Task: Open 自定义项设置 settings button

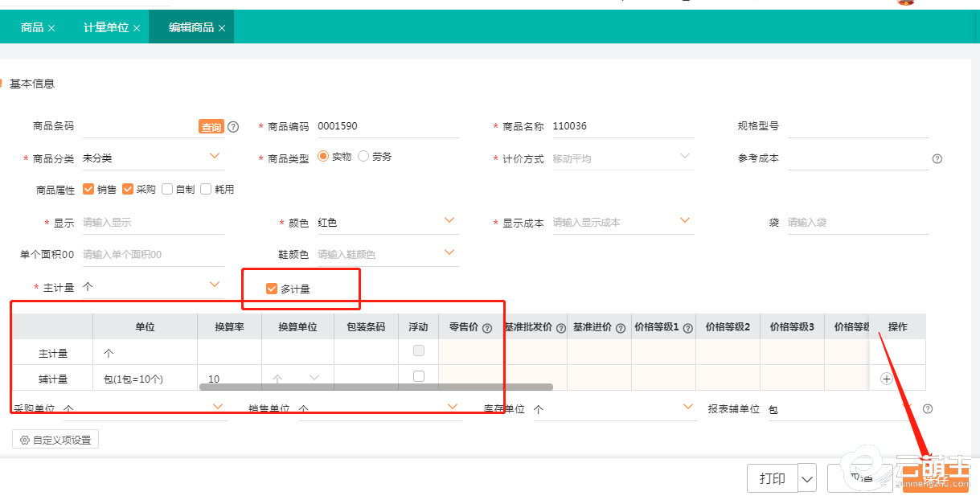Action: [x=55, y=440]
